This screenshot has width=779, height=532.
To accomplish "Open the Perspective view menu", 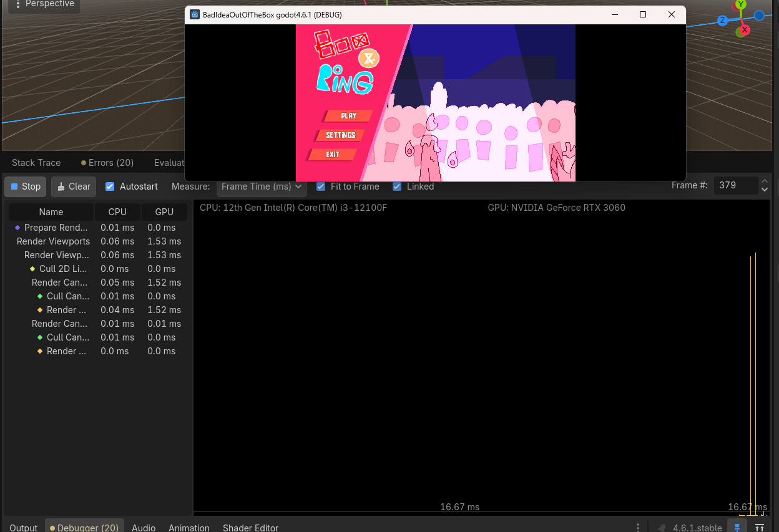I will point(44,4).
